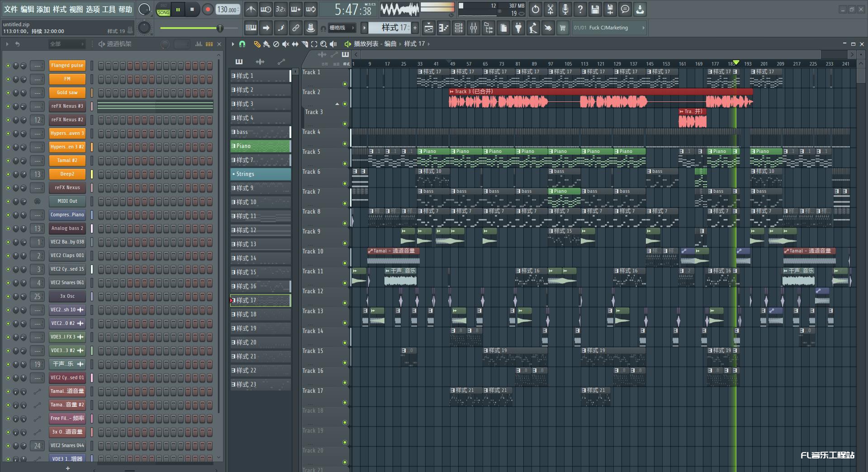Mute playlist Track 5

pos(345,163)
